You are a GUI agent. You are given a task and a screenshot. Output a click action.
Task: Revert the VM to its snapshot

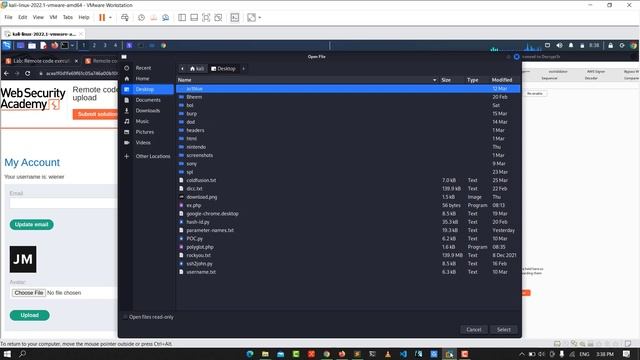(x=153, y=18)
